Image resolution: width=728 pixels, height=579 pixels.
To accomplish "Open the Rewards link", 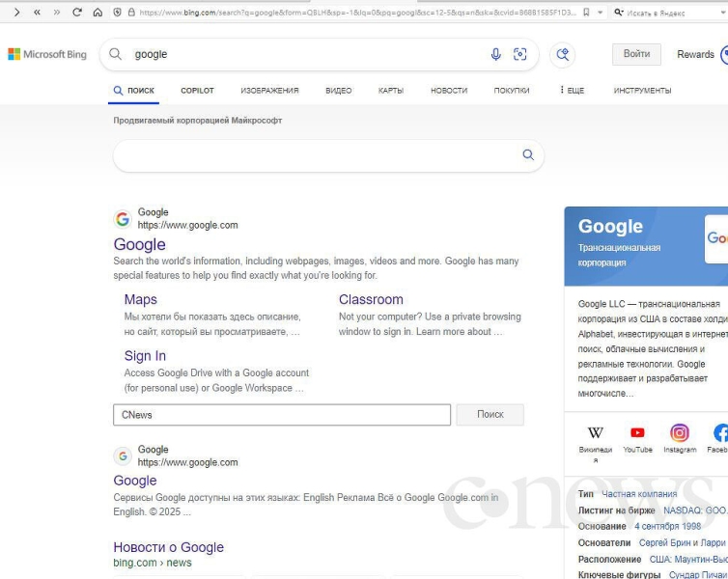I will (695, 54).
